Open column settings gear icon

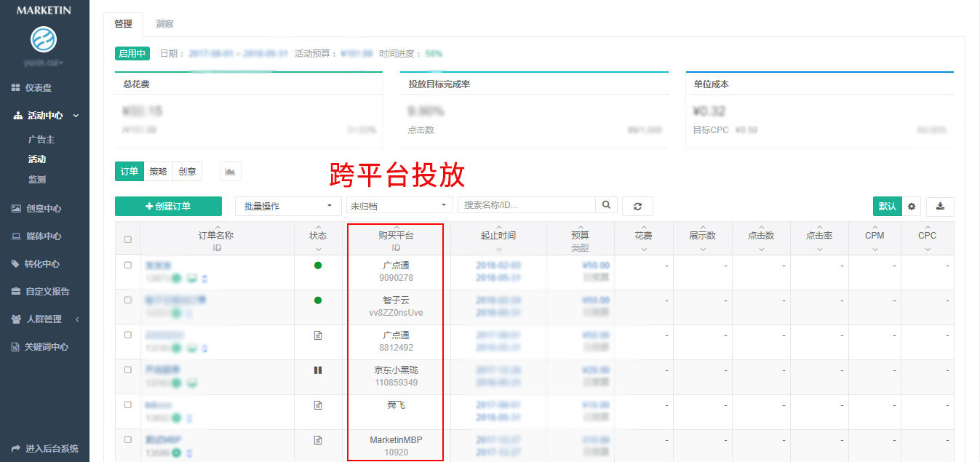[912, 207]
